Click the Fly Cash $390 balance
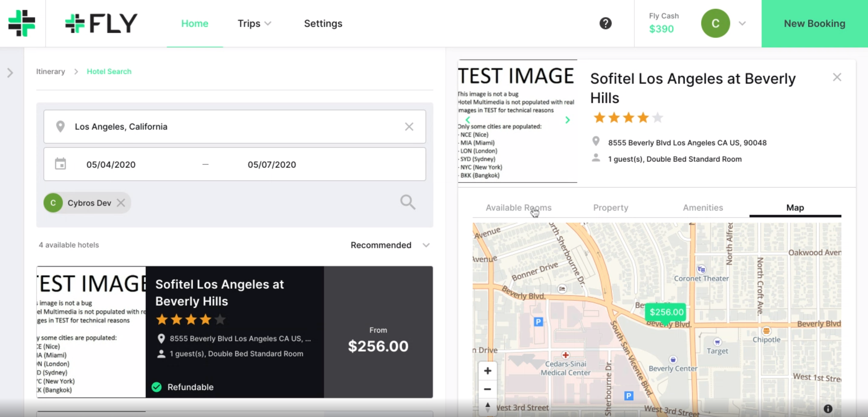 tap(663, 24)
